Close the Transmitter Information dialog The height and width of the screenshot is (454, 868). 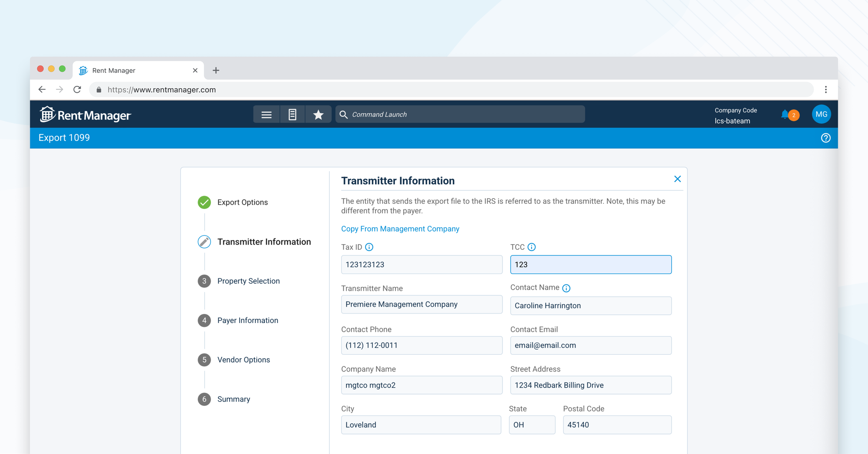pos(677,179)
